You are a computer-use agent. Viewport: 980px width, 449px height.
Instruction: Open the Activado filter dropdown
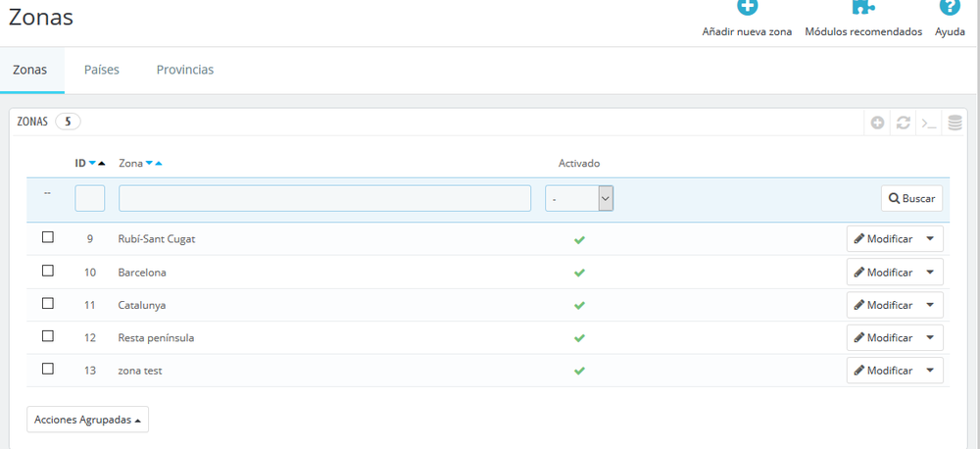click(x=579, y=198)
